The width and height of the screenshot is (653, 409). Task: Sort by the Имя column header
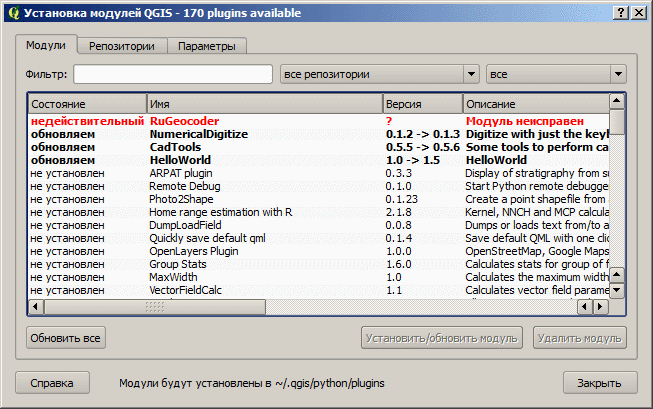tap(265, 104)
